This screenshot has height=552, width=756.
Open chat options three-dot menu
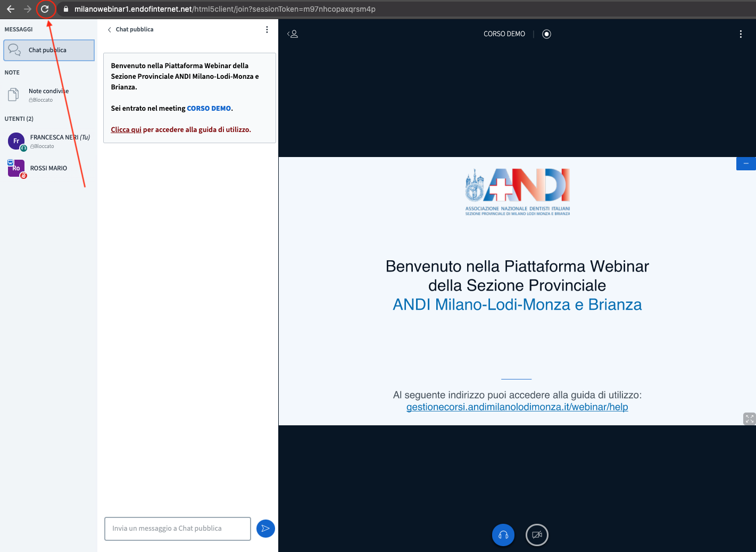point(267,30)
